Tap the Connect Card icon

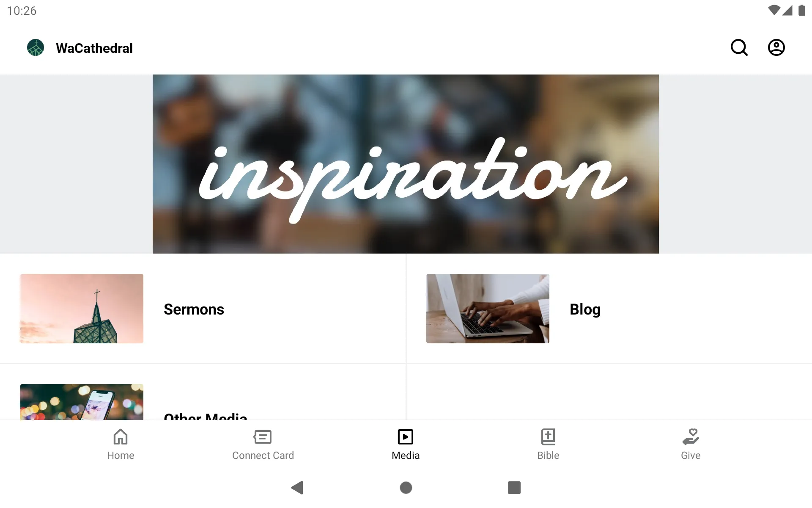tap(263, 443)
